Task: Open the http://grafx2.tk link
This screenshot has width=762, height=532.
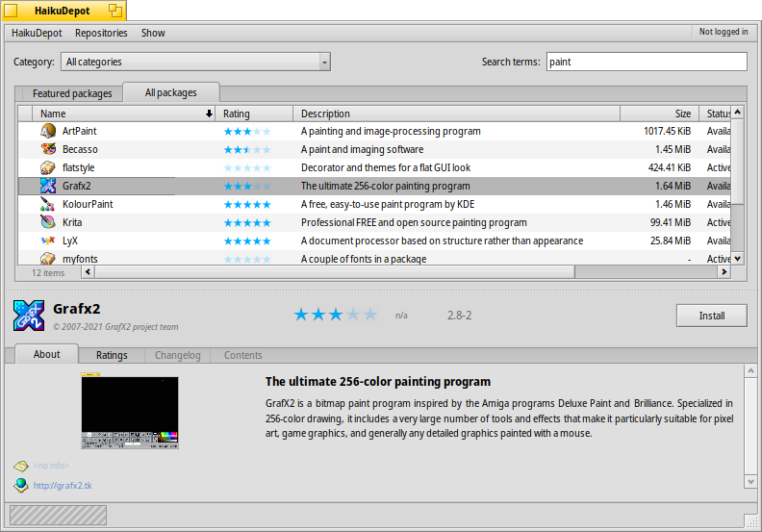Action: click(63, 486)
